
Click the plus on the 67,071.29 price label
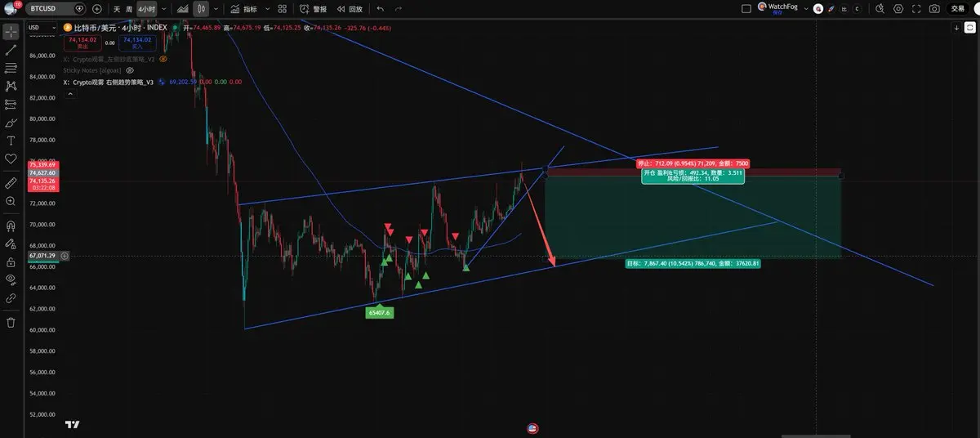[65, 256]
